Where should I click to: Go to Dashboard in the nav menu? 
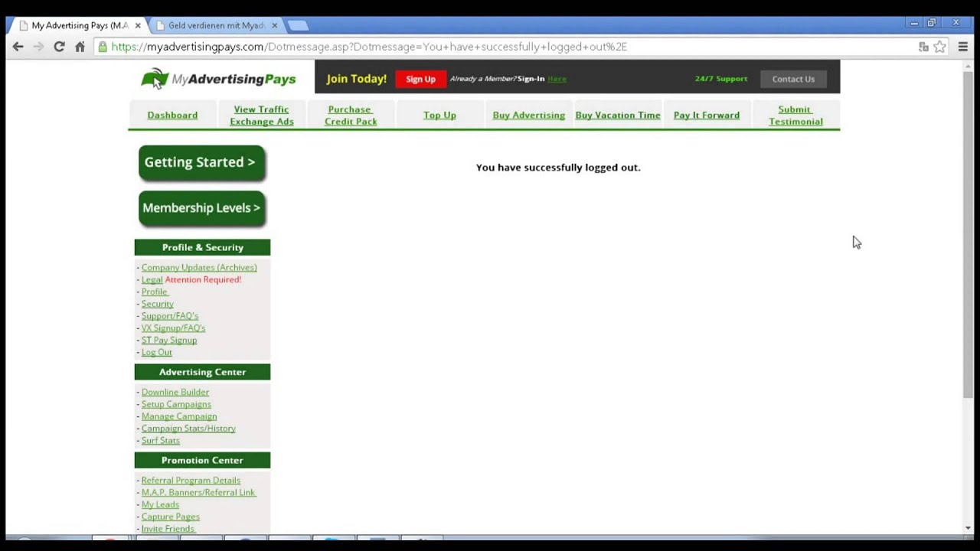[172, 115]
